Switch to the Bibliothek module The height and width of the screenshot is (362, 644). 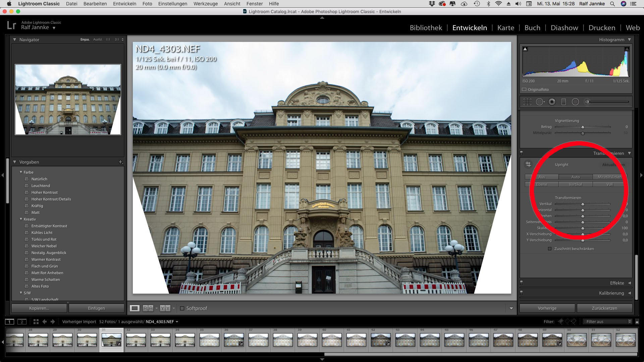(x=426, y=28)
